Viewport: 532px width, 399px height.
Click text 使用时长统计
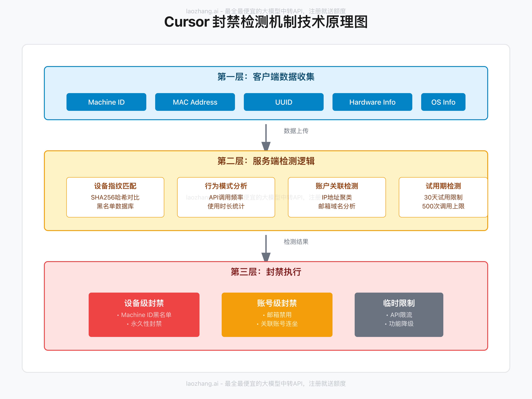click(226, 206)
